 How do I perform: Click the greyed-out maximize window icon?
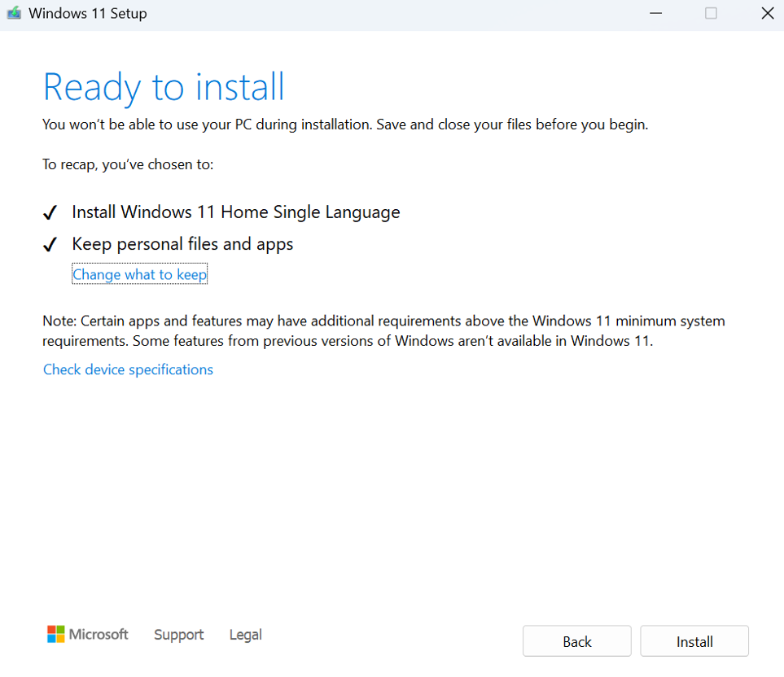711,14
